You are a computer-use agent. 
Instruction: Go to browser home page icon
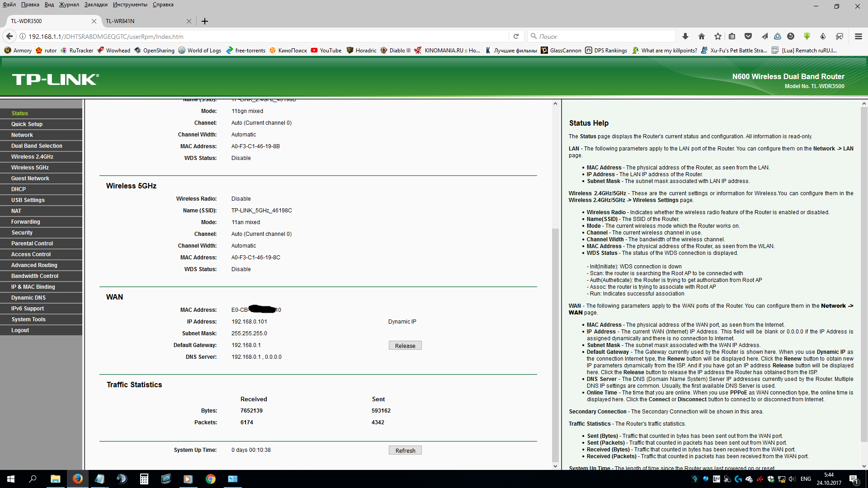point(702,36)
